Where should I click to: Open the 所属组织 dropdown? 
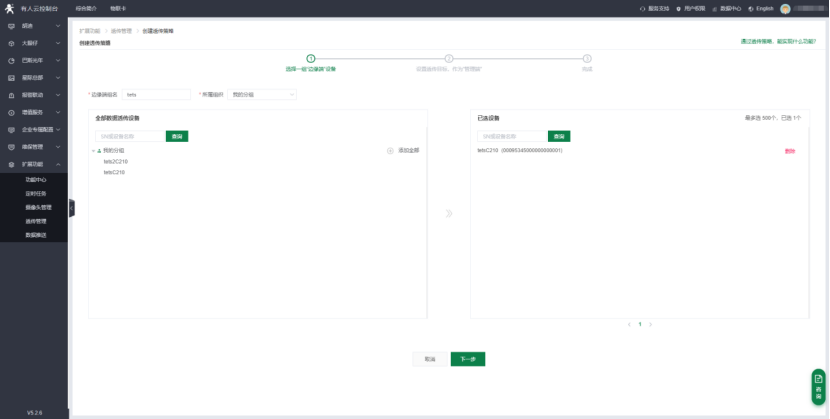click(x=263, y=94)
